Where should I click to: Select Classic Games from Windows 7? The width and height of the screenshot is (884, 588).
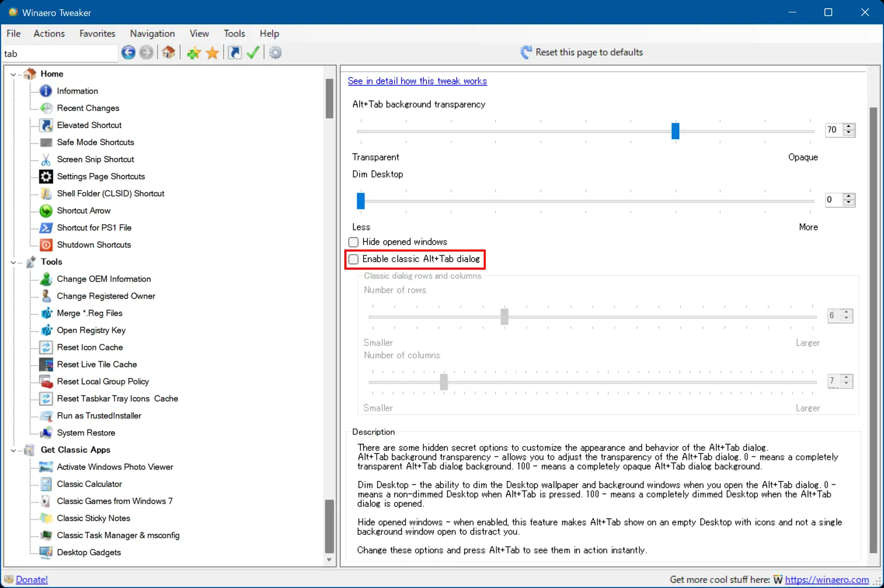click(x=114, y=501)
